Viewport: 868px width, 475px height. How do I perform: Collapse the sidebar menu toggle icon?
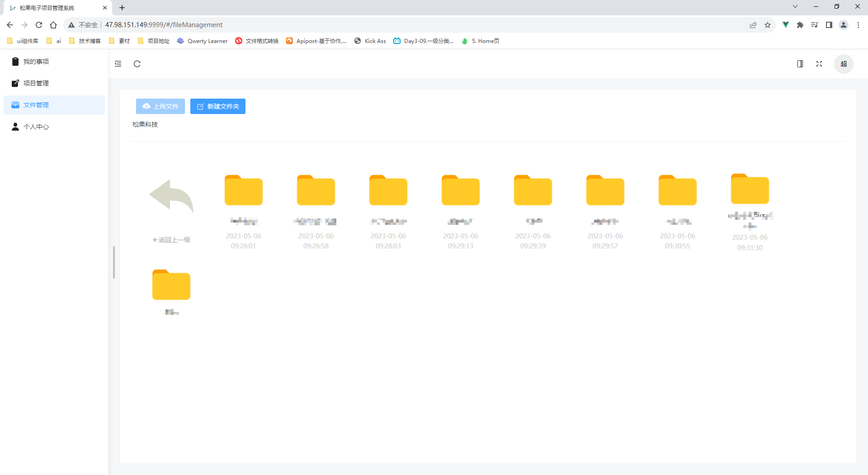[118, 64]
